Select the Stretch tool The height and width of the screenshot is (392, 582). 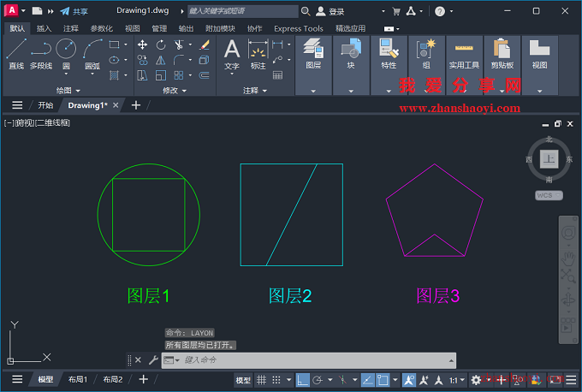(x=142, y=75)
